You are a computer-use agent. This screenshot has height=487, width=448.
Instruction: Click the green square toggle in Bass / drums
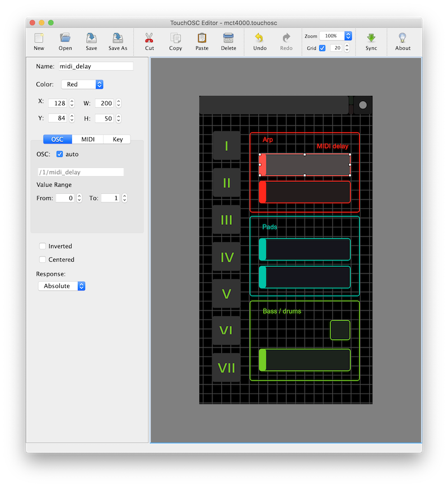[340, 330]
